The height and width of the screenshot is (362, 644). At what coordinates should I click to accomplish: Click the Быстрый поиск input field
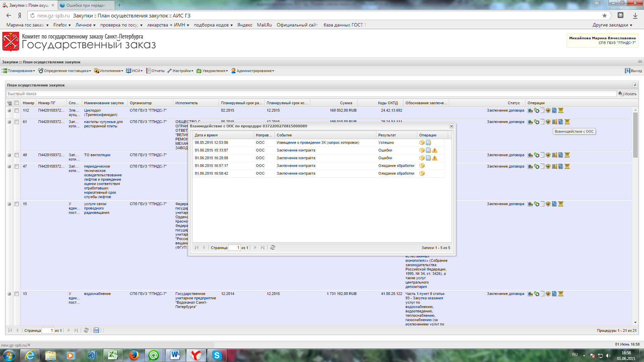(302, 94)
